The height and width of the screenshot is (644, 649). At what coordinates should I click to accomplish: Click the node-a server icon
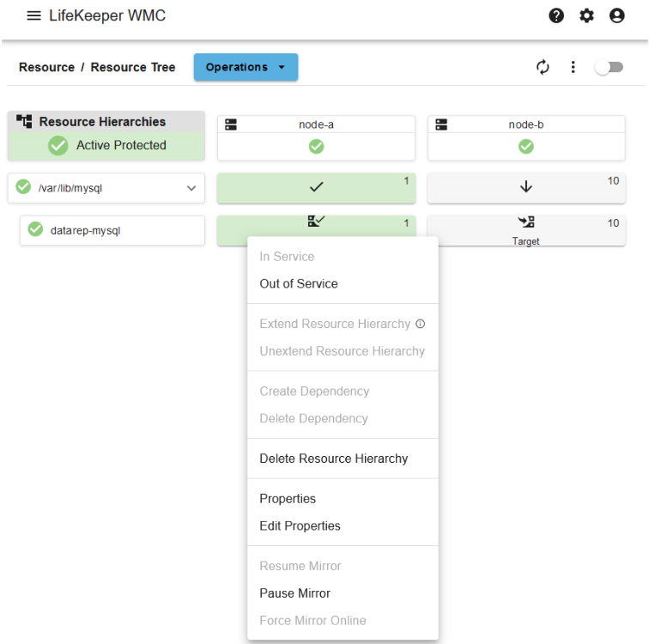(231, 125)
